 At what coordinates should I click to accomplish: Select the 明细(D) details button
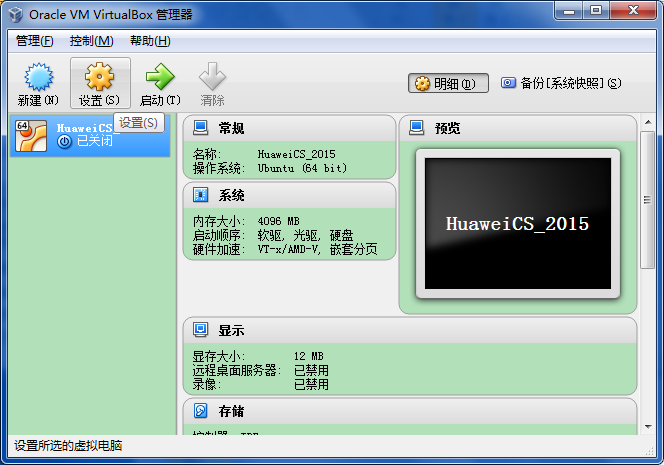(x=448, y=83)
